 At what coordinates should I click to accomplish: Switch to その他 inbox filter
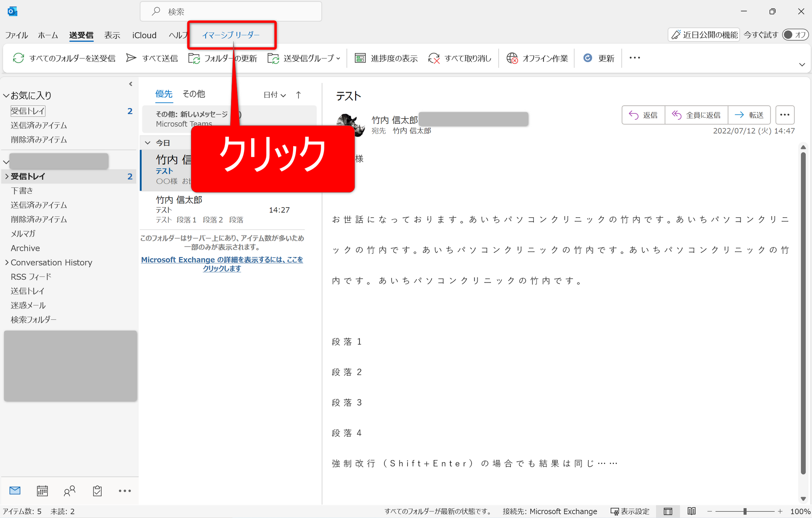194,94
